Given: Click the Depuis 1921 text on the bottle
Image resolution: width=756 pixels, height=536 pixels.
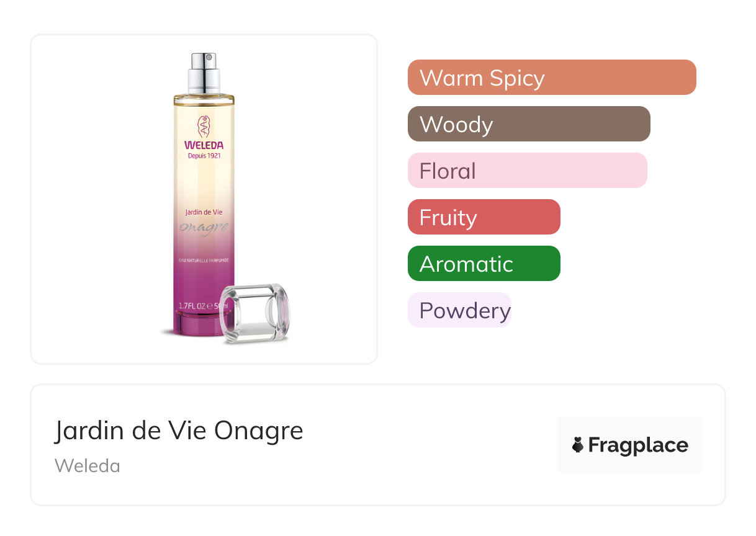Looking at the screenshot, I should [204, 156].
